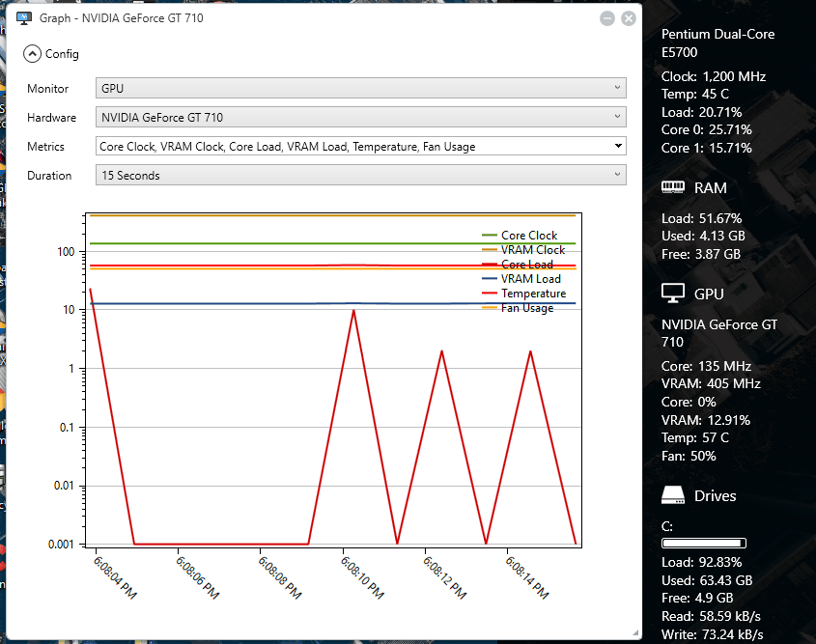The width and height of the screenshot is (816, 644).
Task: Click the 6:08:10 PM time axis label
Action: (x=362, y=577)
